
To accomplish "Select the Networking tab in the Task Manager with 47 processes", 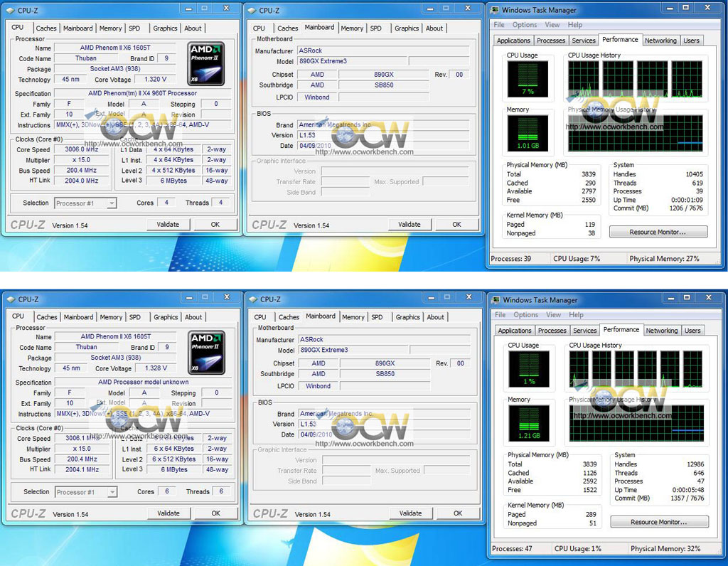I will [x=662, y=331].
